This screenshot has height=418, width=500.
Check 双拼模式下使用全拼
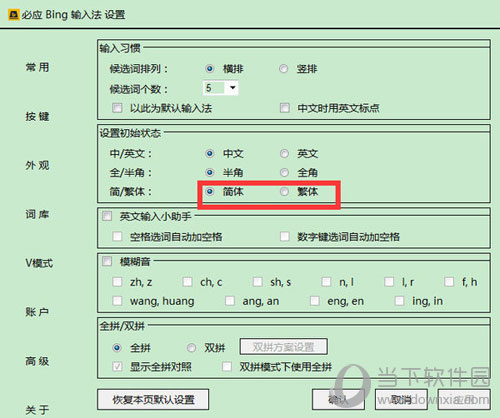click(x=227, y=367)
